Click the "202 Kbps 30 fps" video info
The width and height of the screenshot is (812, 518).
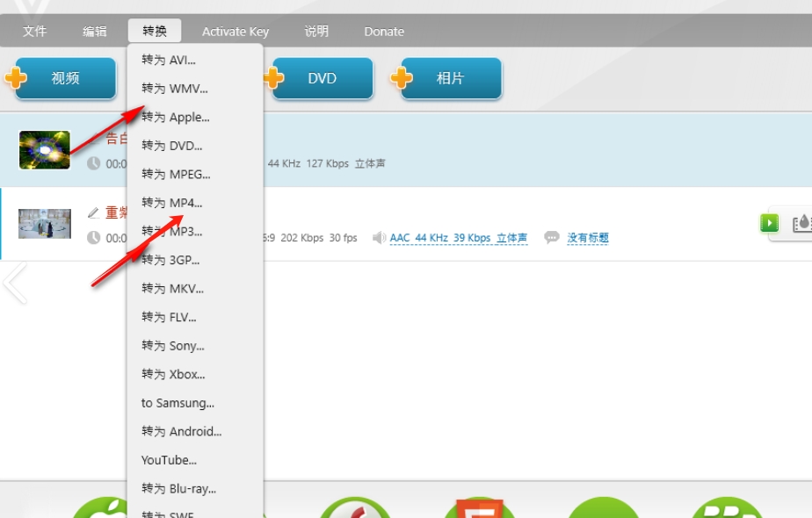click(x=319, y=238)
